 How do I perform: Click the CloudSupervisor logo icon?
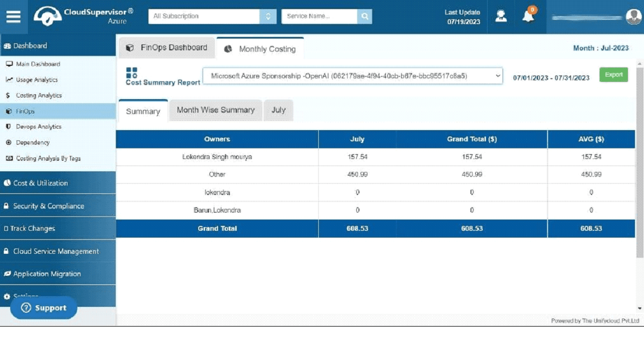47,16
